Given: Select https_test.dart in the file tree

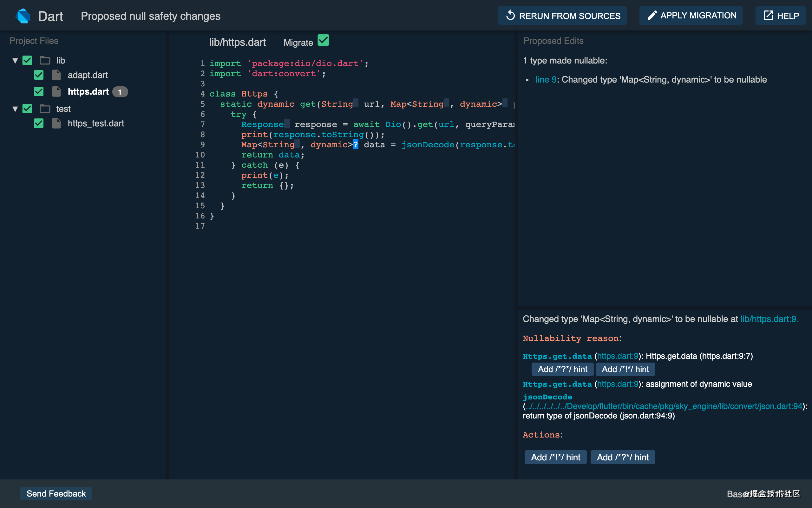Looking at the screenshot, I should click(x=96, y=124).
